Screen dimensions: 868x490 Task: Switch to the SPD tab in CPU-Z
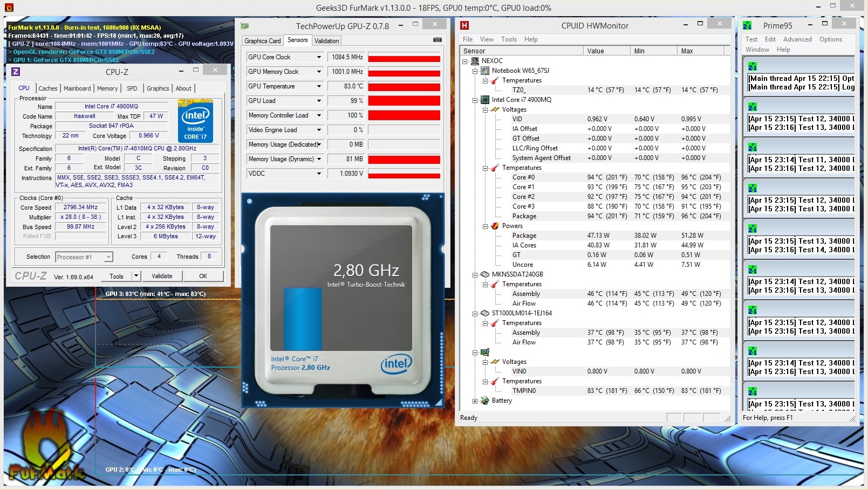pos(132,88)
